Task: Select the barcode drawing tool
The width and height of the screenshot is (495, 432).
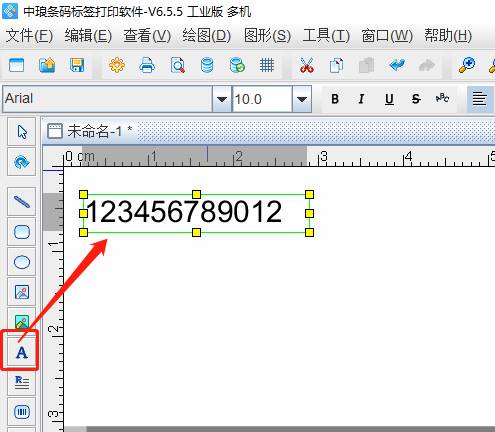Action: pyautogui.click(x=22, y=412)
